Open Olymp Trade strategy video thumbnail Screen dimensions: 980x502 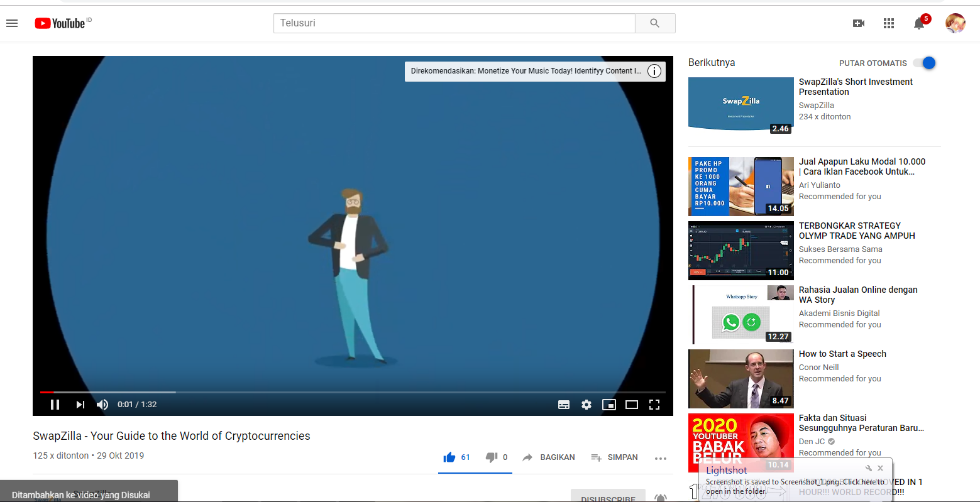[741, 251]
